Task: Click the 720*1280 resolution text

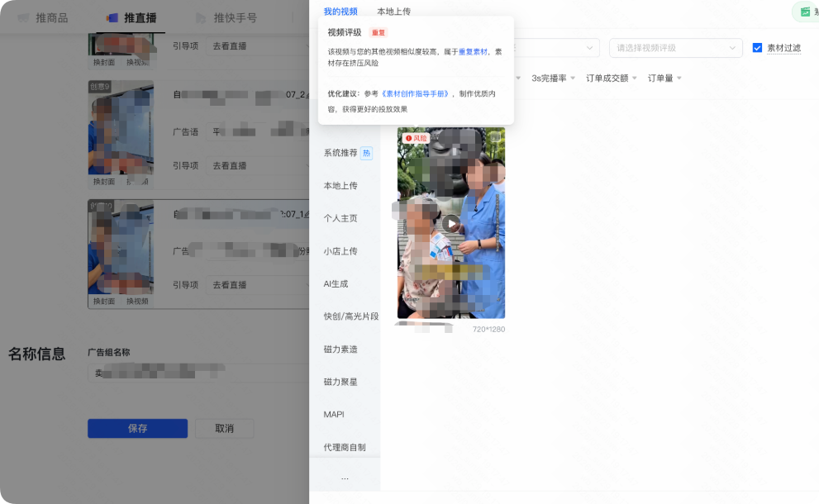Action: pos(489,329)
